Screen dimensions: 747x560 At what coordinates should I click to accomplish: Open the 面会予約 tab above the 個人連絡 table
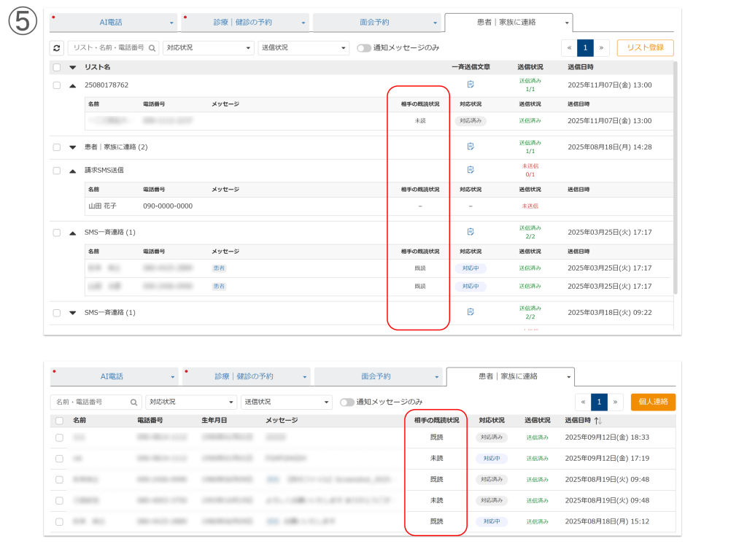point(377,376)
